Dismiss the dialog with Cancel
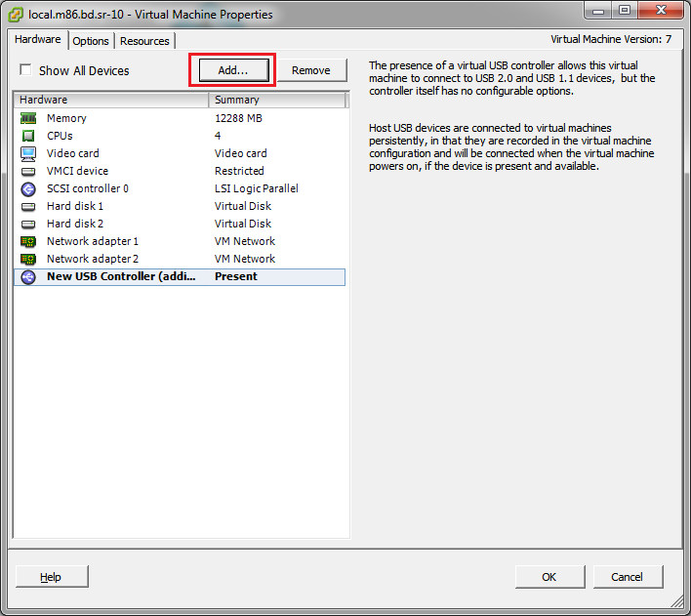Viewport: 691px width, 616px height. [x=627, y=577]
